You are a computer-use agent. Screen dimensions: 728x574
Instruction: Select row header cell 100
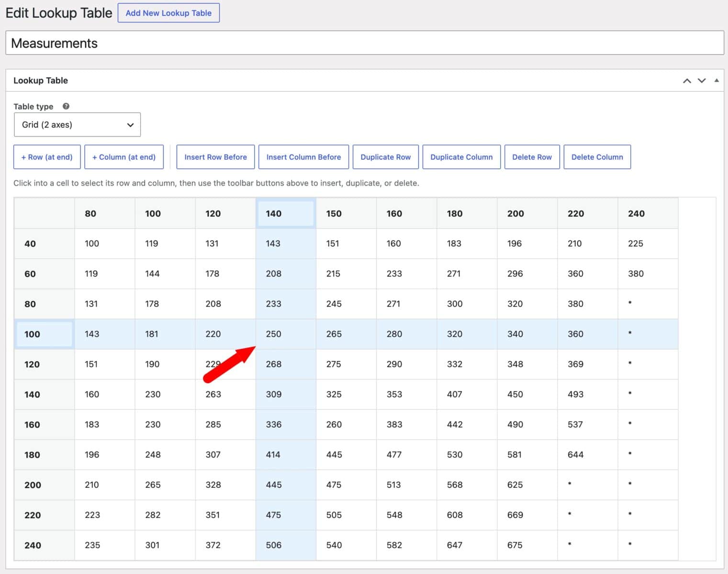pos(45,334)
